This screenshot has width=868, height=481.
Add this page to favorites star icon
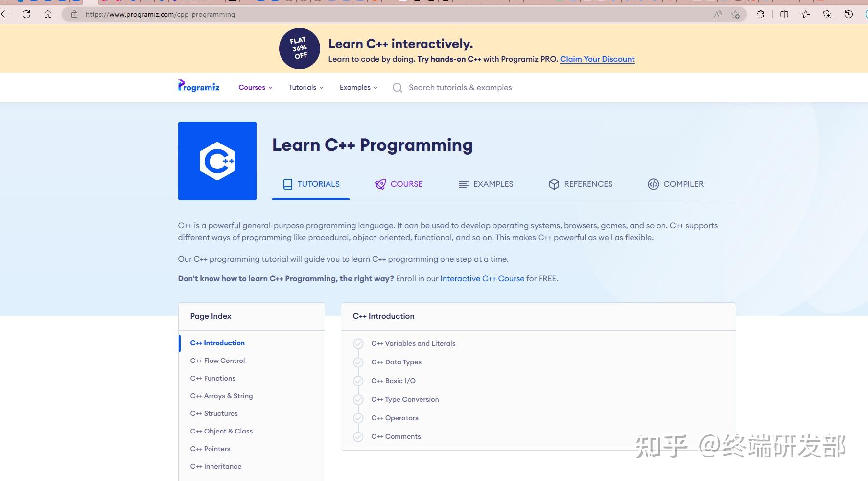tap(735, 14)
